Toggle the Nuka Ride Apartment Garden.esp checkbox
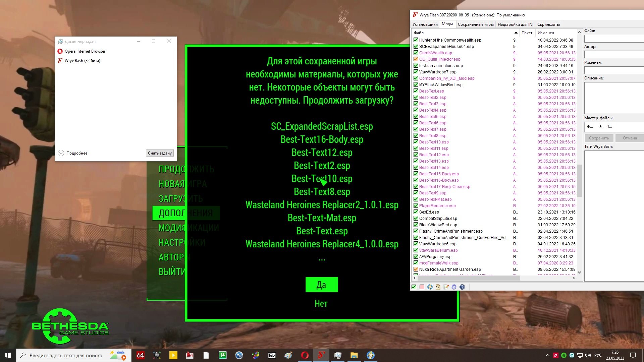This screenshot has height=362, width=644. 416,269
